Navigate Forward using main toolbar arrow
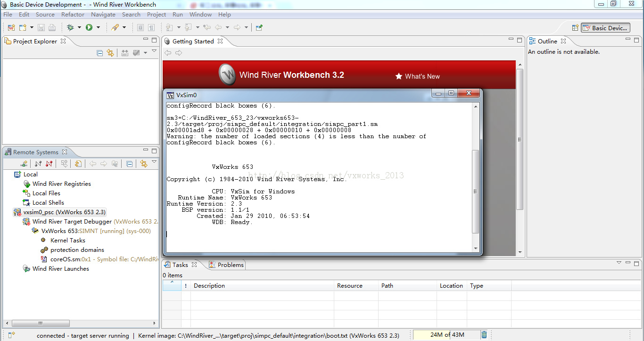Viewport: 644px width, 341px height. click(237, 27)
